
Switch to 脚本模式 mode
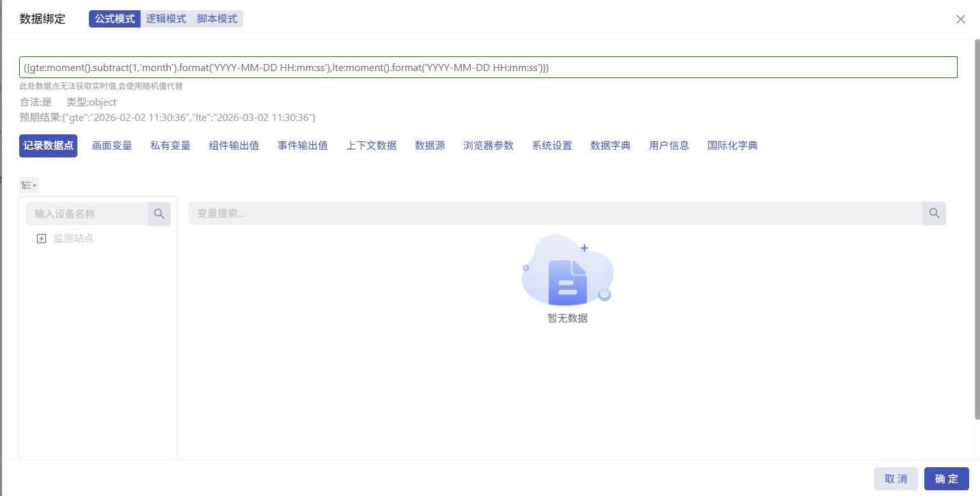click(217, 19)
